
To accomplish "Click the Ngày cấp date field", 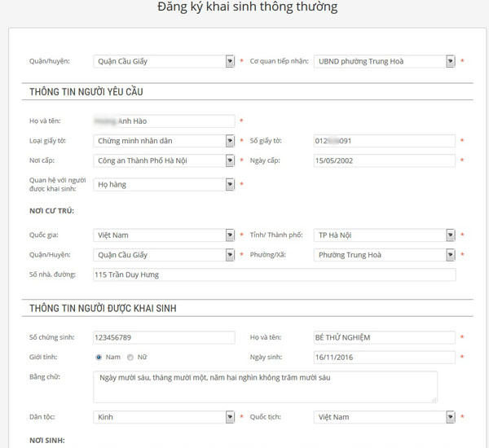I will pos(383,160).
